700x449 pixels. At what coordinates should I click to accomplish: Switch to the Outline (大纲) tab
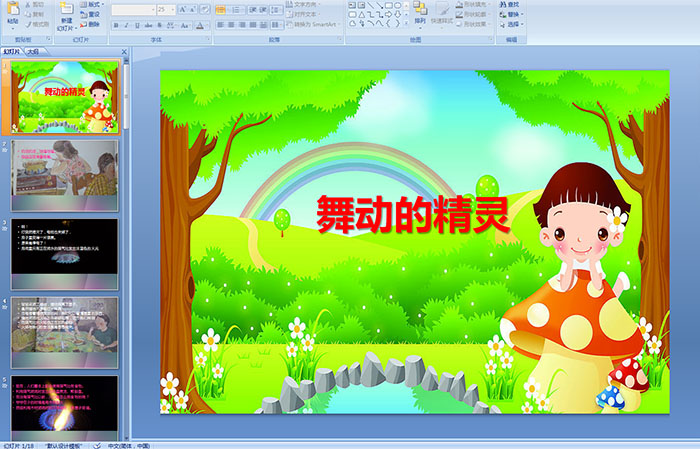coord(33,50)
